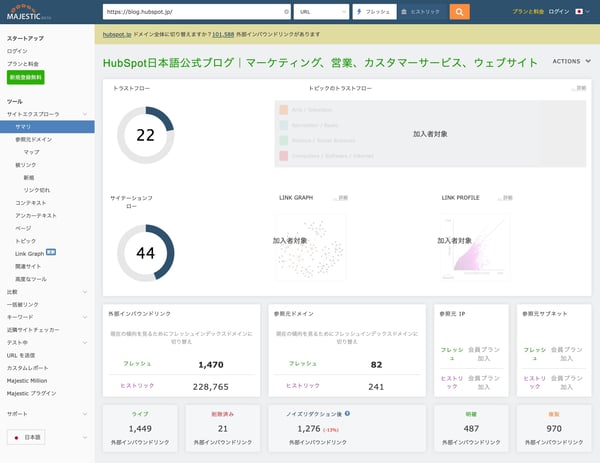Click the Japan flag icon in header
600x463 pixels.
click(x=579, y=12)
